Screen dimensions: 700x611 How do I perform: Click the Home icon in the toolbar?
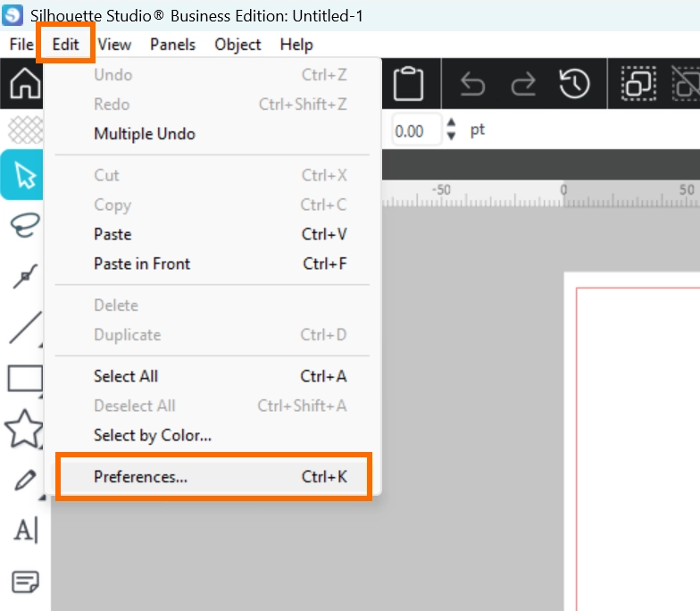coord(23,85)
